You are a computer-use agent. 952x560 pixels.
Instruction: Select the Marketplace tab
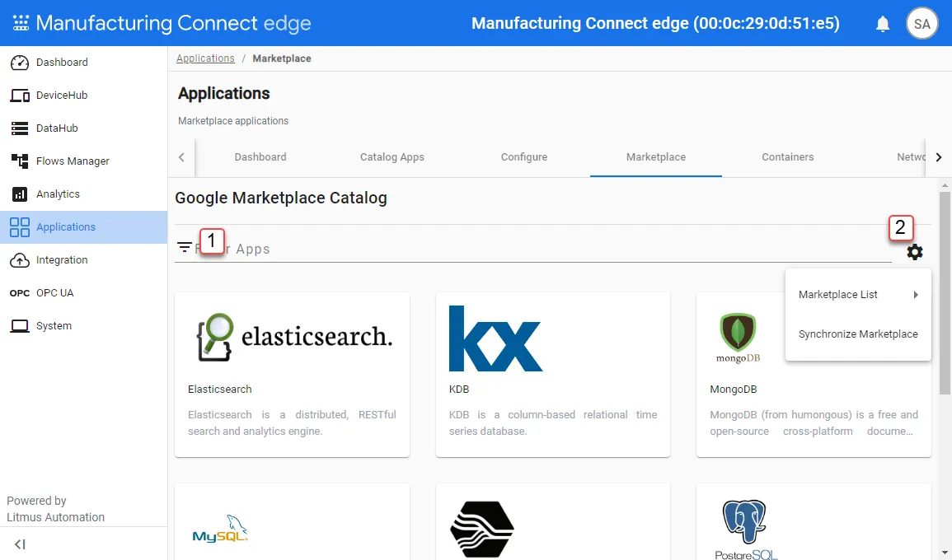(x=656, y=157)
